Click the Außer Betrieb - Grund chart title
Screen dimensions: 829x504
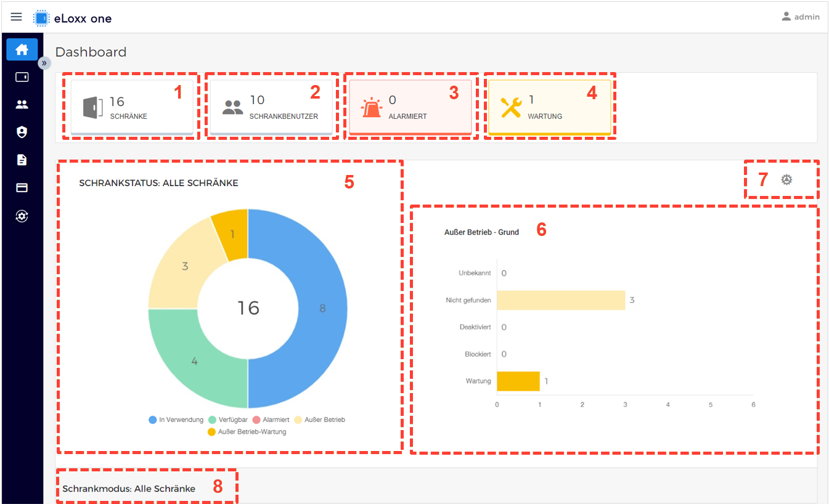click(x=481, y=232)
